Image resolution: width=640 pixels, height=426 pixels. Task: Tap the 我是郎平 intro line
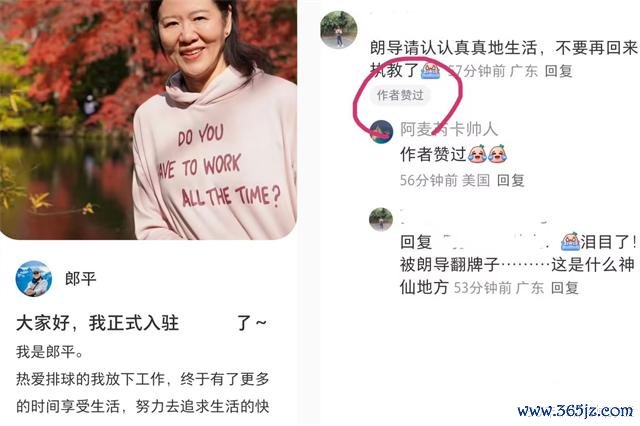(x=50, y=351)
